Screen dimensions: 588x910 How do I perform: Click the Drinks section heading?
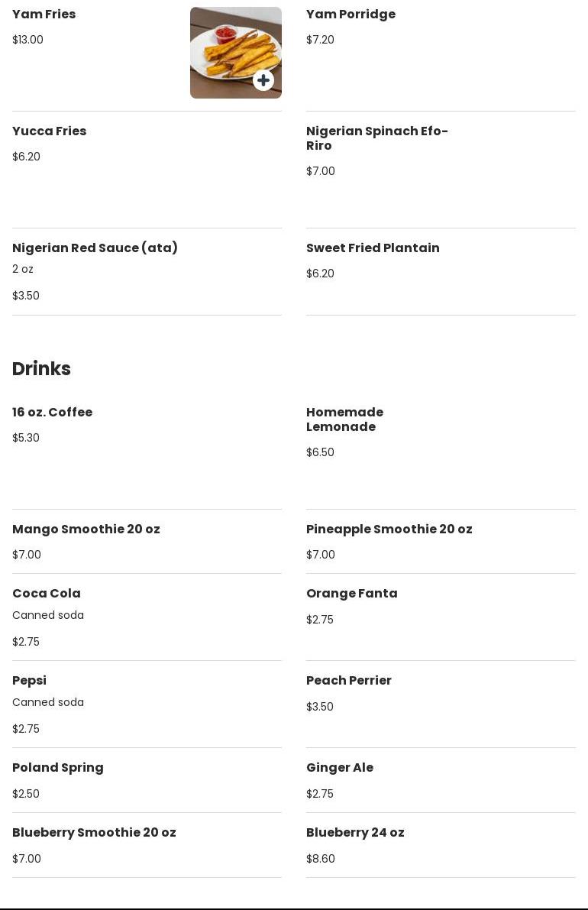(41, 369)
